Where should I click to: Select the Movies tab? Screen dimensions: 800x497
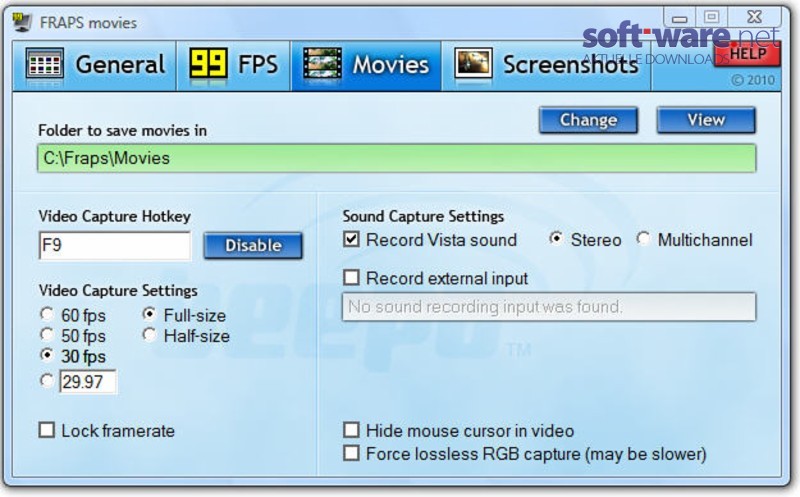[x=366, y=65]
